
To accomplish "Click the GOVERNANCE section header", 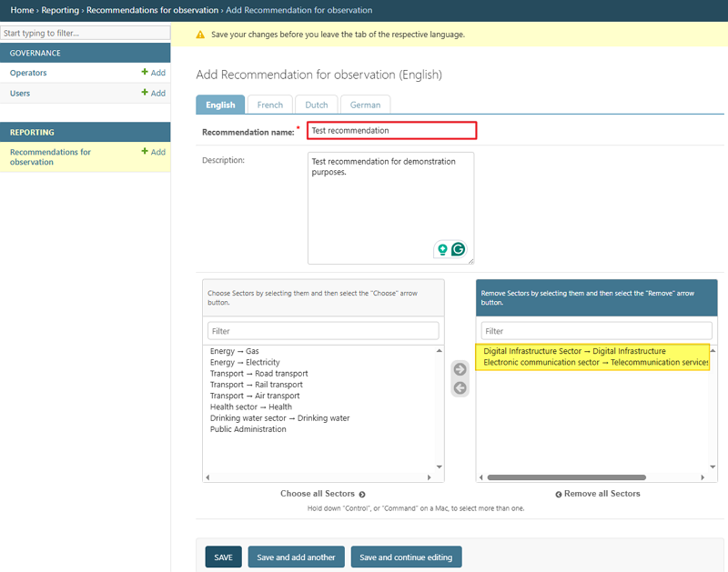I will (x=86, y=53).
